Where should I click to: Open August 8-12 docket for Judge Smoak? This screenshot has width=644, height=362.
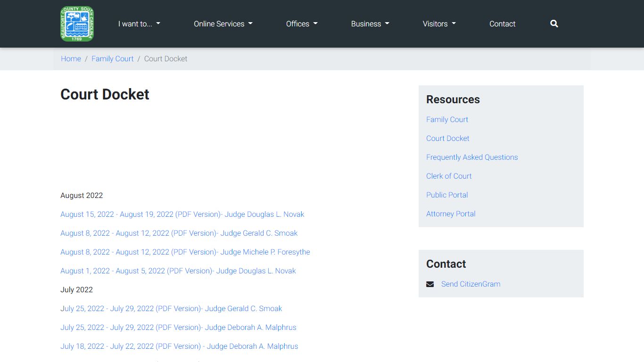point(179,233)
